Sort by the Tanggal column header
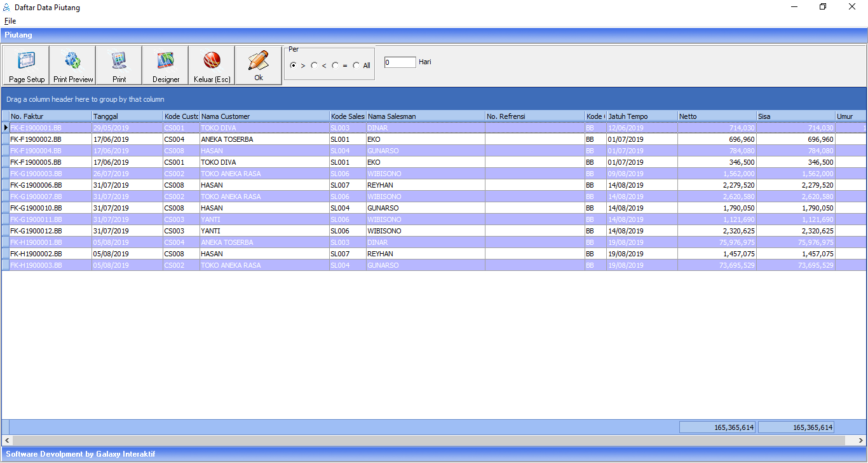The height and width of the screenshot is (463, 868). pyautogui.click(x=127, y=116)
